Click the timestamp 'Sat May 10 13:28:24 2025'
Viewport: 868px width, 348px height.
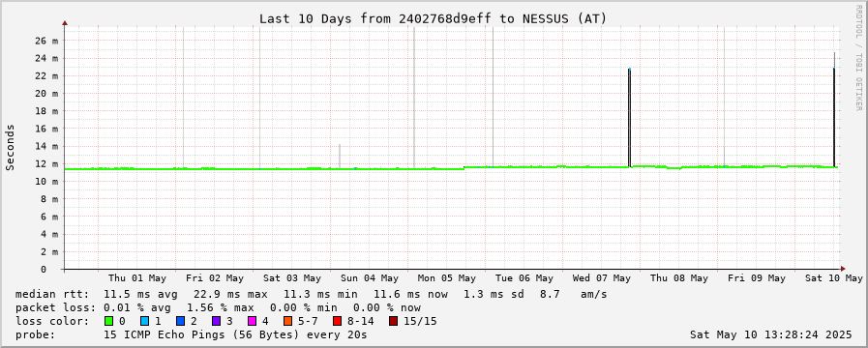click(771, 334)
